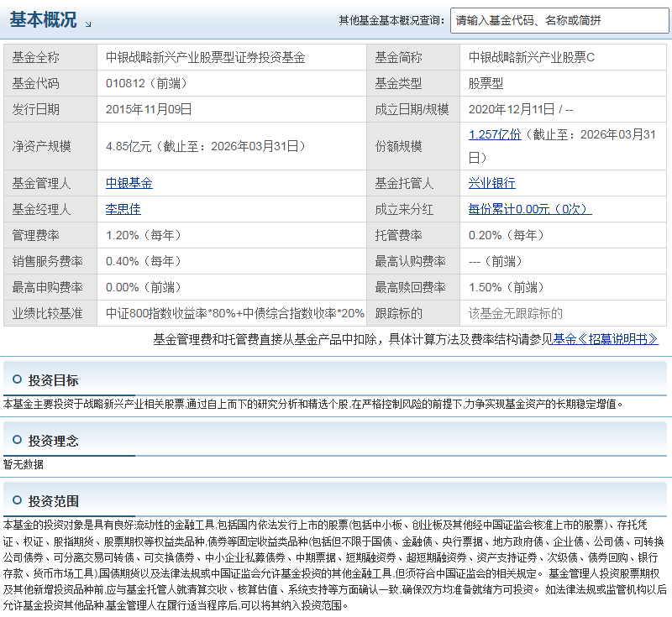The height and width of the screenshot is (617, 672).
Task: Select the 投资范围 section header
Action: tap(54, 501)
